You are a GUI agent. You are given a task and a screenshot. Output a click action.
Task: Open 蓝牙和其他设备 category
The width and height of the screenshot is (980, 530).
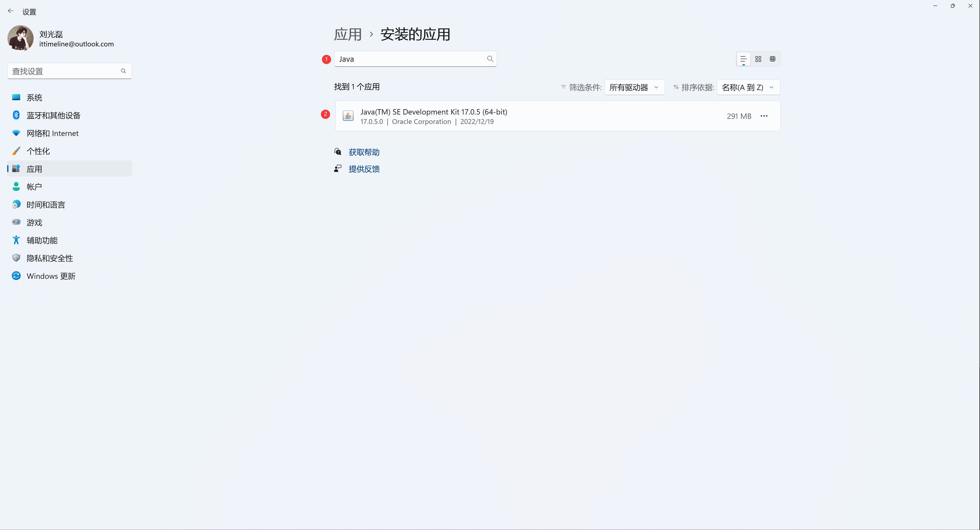[69, 115]
